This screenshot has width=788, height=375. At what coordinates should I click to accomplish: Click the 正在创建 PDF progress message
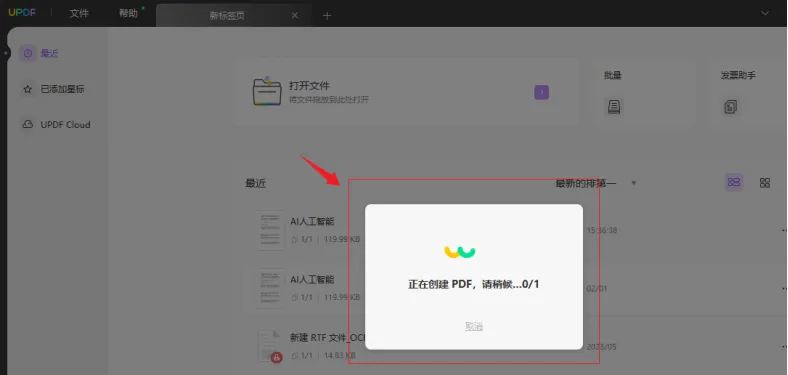tap(473, 285)
